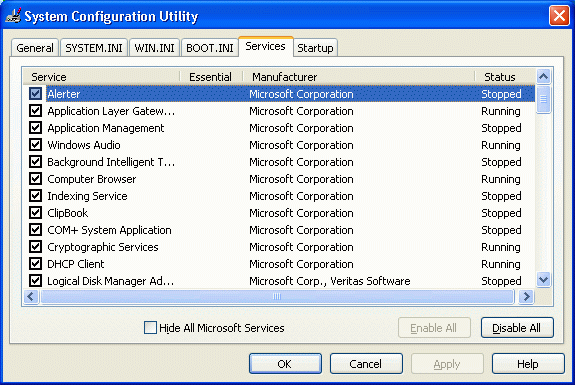The image size is (575, 385).
Task: Click the scroll left arrow below list
Action: (31, 297)
